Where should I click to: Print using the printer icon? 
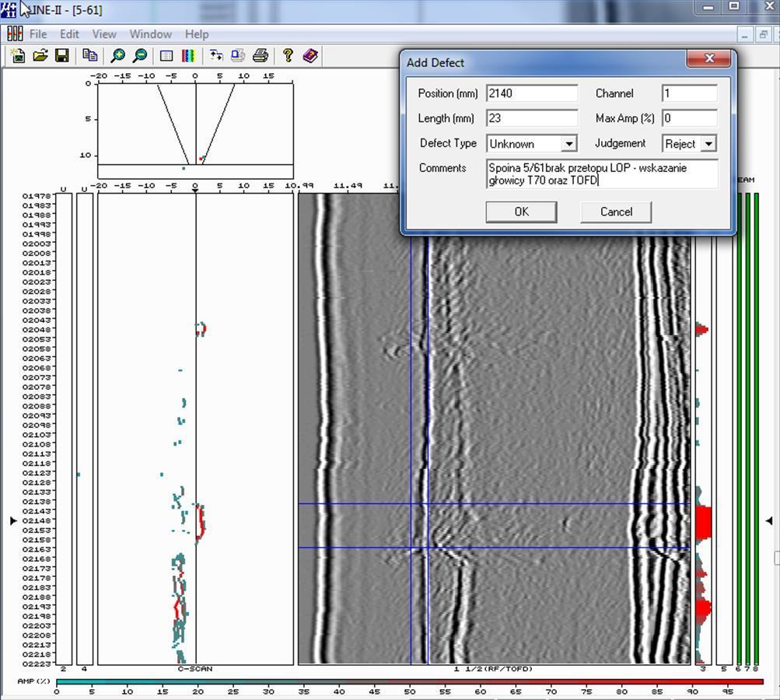[x=261, y=56]
